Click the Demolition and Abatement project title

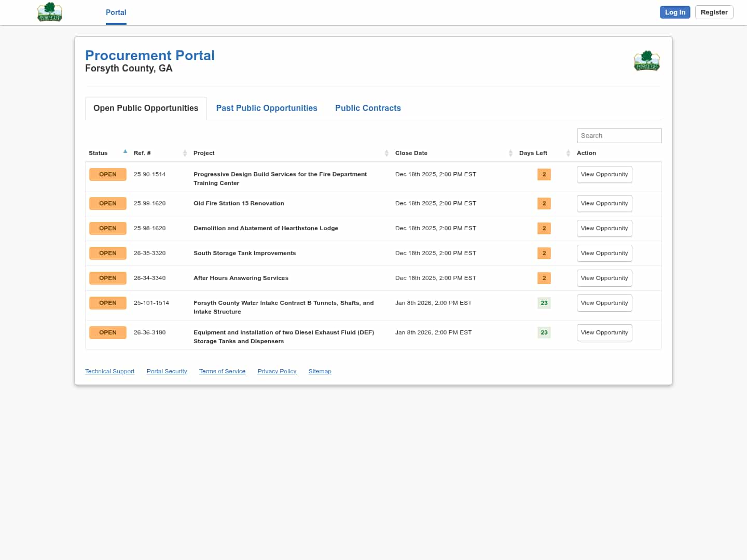point(266,229)
